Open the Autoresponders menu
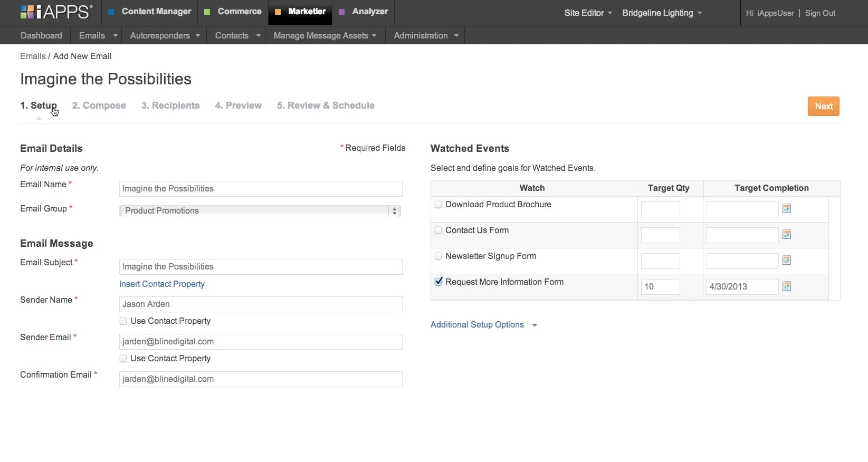 coord(165,36)
